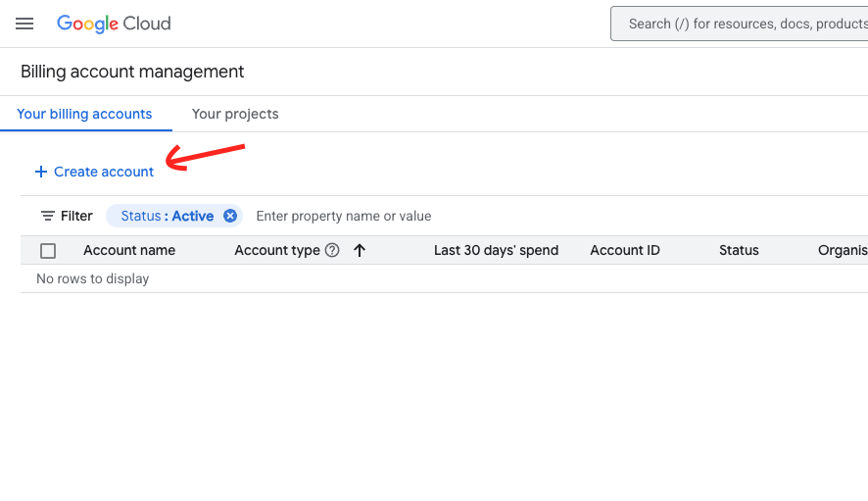The height and width of the screenshot is (501, 868).
Task: Click the Google Cloud logo
Action: [x=114, y=24]
